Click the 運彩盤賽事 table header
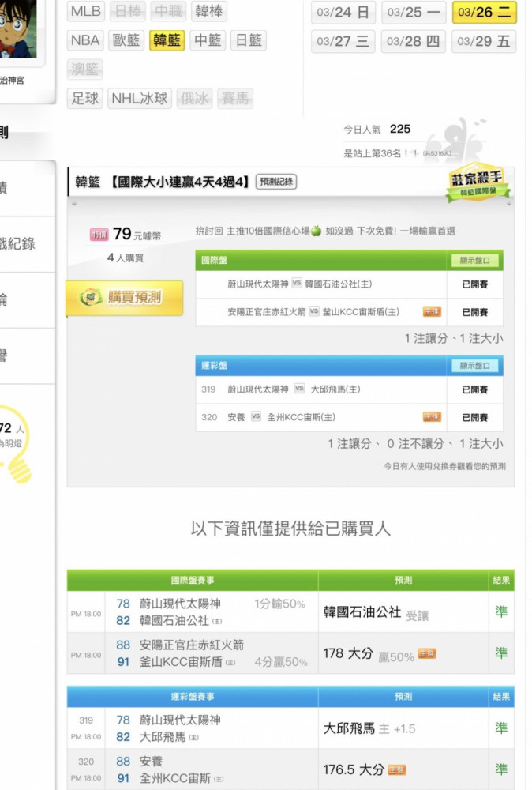Screen dimensions: 532x790 tap(193, 697)
